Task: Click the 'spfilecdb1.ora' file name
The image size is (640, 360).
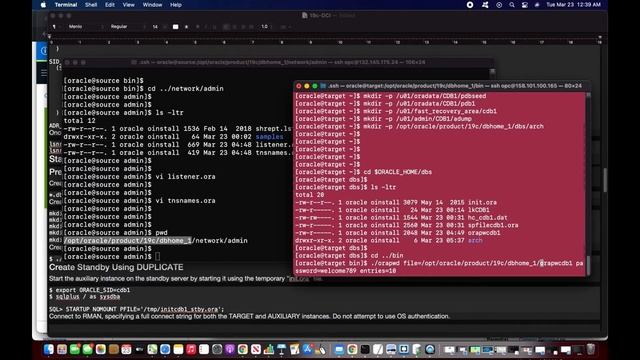Action: click(493, 225)
